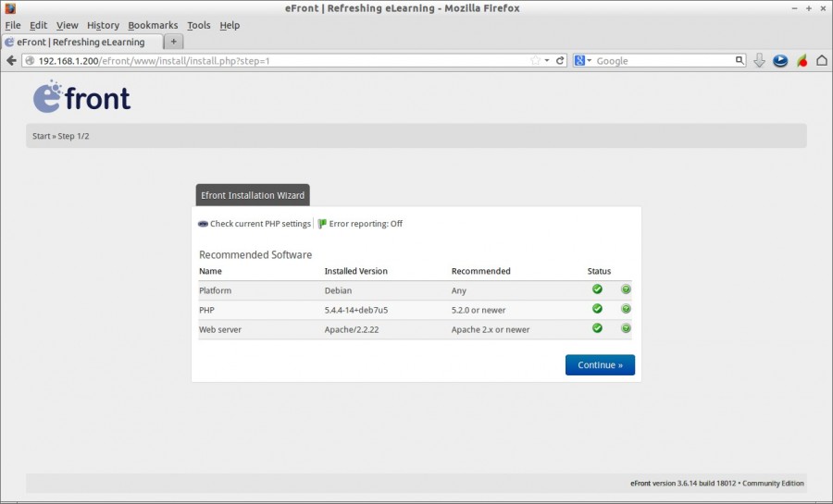Go to the browser home page icon
Screen dimensions: 833x504
coord(821,60)
